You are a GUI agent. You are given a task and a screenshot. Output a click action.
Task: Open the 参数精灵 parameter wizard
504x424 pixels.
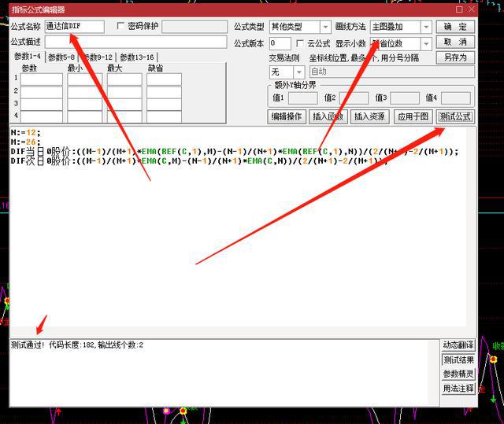pyautogui.click(x=458, y=374)
